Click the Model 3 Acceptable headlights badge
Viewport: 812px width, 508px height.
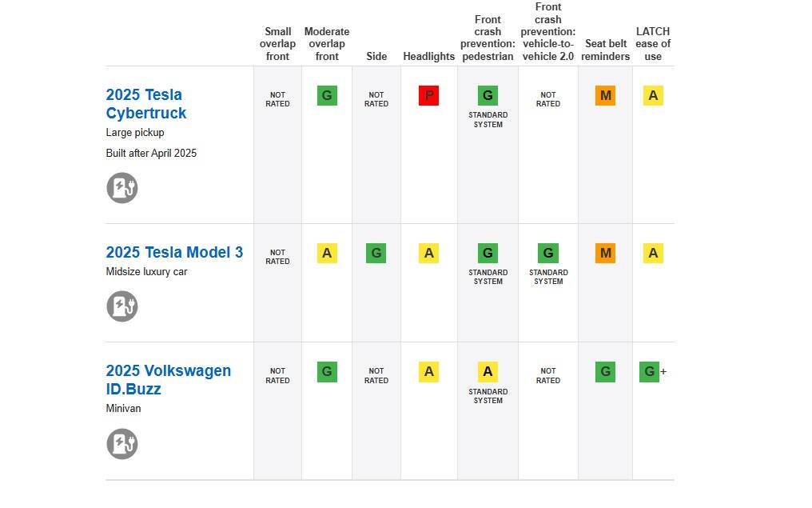428,254
